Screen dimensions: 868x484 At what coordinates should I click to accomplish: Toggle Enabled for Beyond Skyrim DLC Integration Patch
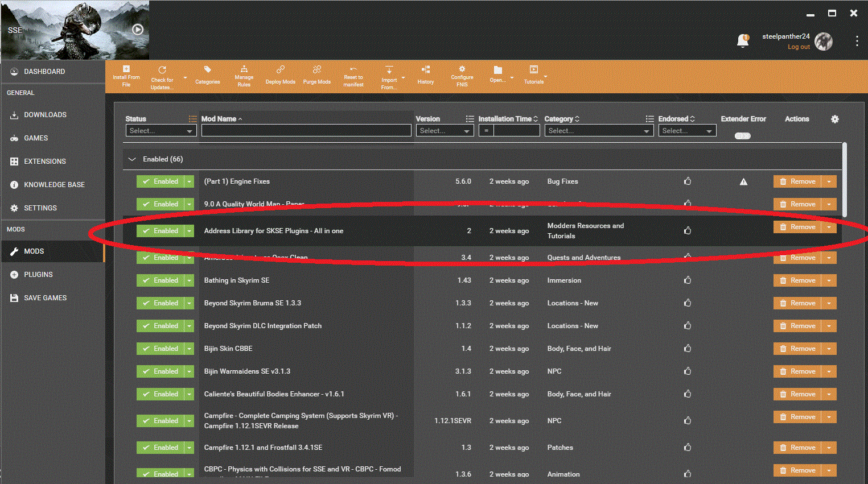[x=160, y=326]
